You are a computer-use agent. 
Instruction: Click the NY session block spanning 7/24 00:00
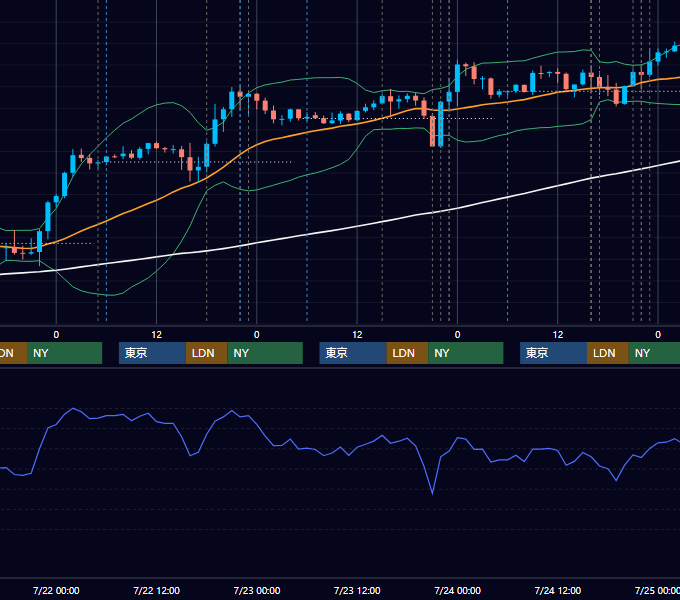466,353
